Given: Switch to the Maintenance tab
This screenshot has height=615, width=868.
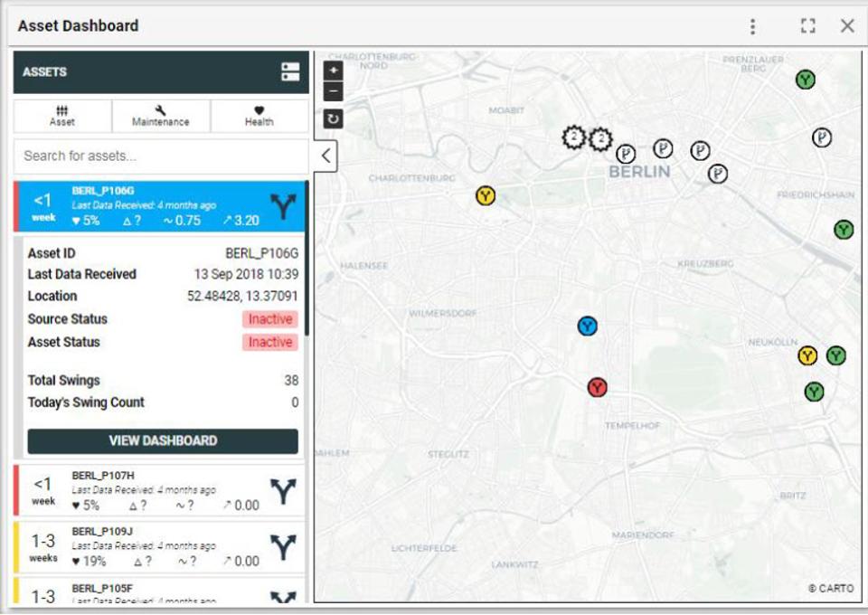Looking at the screenshot, I should click(x=161, y=116).
